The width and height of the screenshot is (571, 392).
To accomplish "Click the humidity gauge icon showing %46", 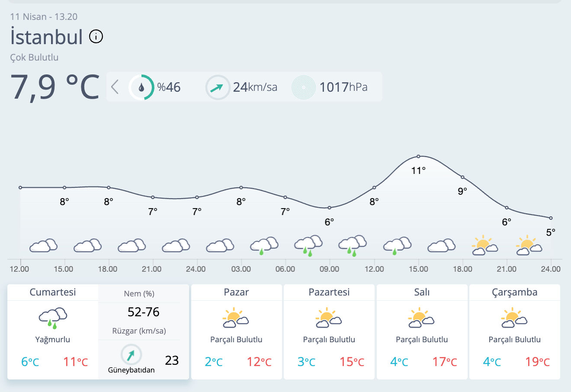I will coord(141,87).
